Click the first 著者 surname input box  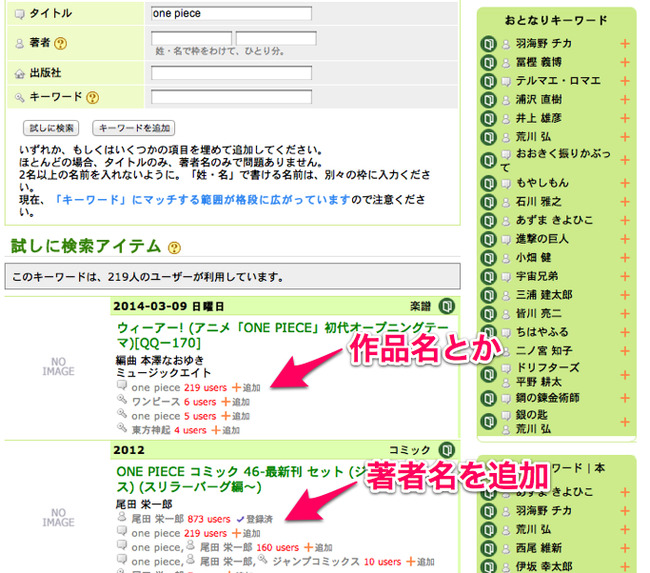click(x=192, y=38)
